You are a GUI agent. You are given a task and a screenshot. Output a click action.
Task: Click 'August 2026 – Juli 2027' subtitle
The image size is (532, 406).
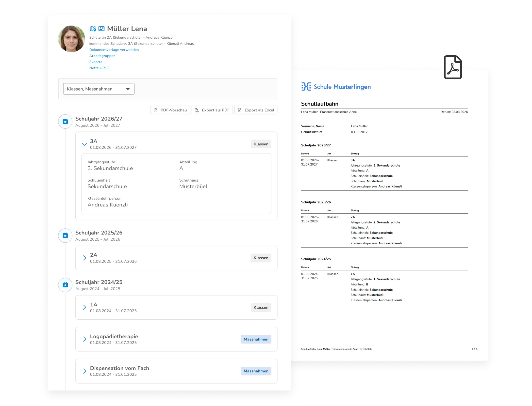(98, 125)
